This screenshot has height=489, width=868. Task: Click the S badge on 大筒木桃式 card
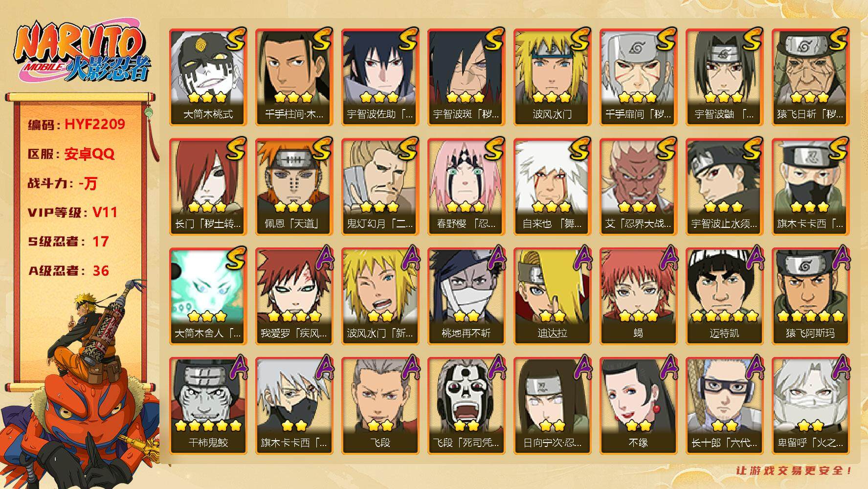pos(235,39)
